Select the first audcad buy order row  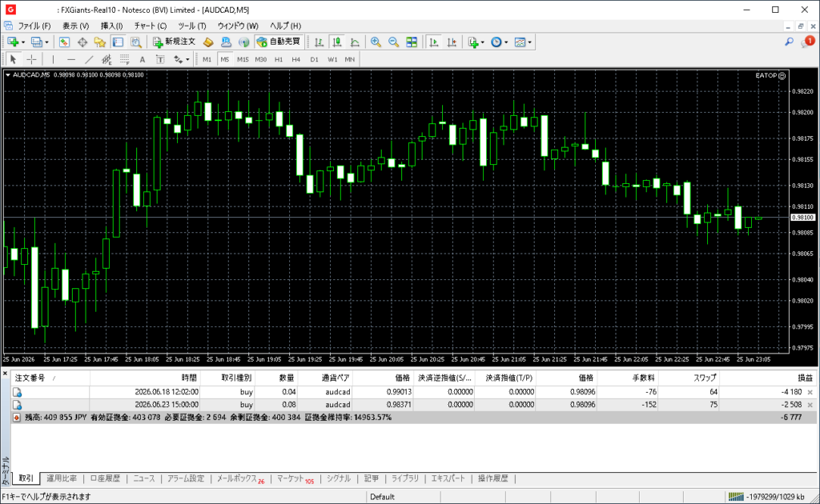click(413, 392)
